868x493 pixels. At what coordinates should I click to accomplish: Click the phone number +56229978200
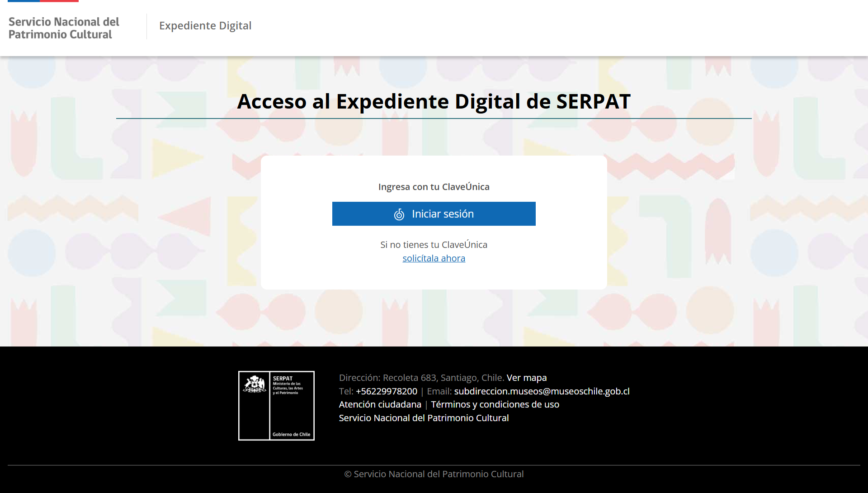[387, 391]
